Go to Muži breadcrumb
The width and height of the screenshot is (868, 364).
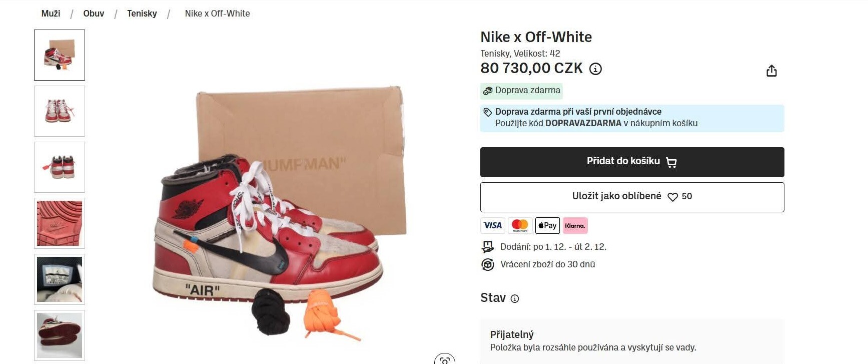point(51,14)
